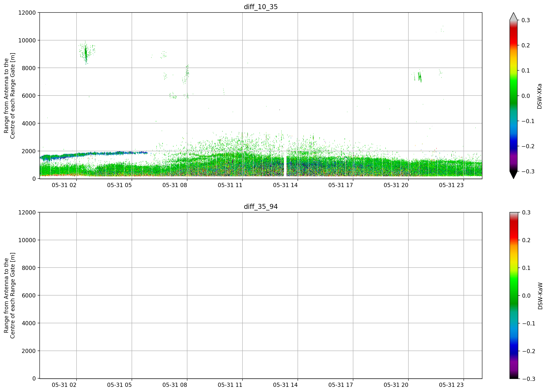This screenshot has height=392, width=547.
Task: Click "05-31 11" on the diff_10_35 x-axis
Action: (230, 185)
